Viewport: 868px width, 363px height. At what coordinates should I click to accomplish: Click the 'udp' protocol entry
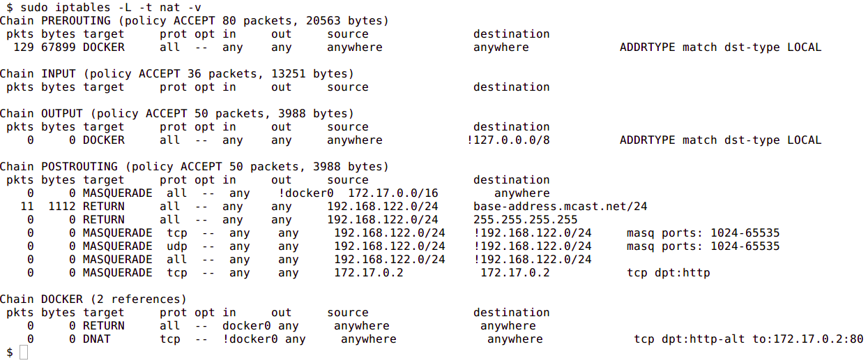177,246
